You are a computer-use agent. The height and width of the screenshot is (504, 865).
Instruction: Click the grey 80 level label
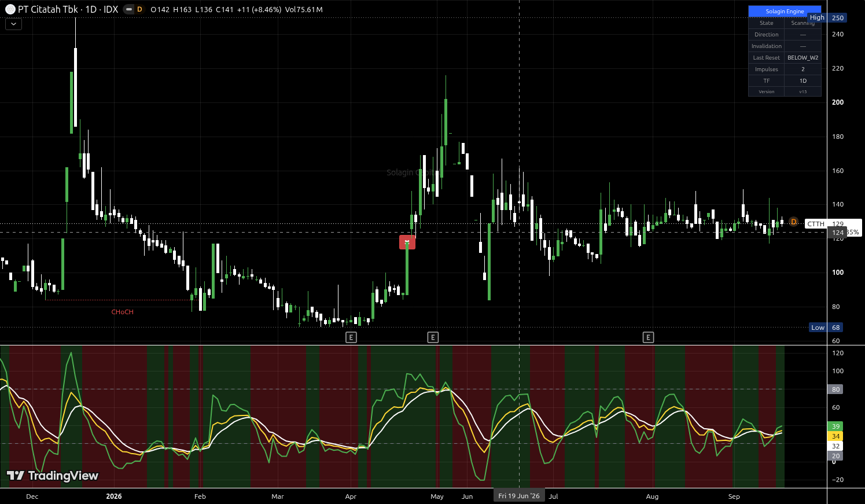coord(835,389)
